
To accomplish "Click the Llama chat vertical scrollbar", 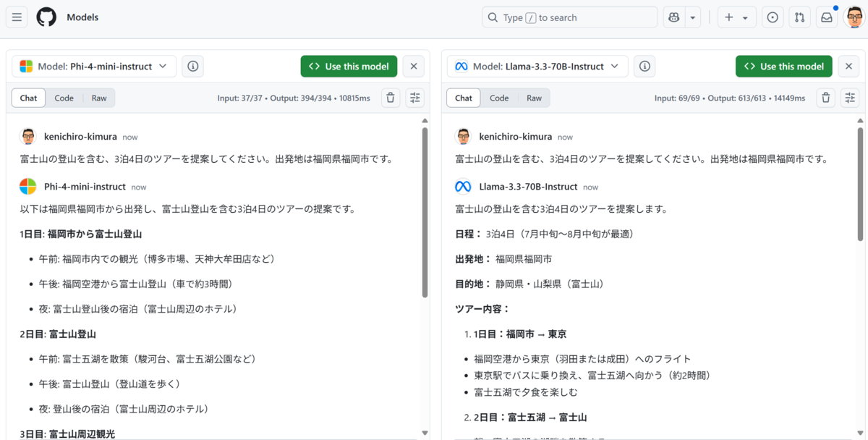I will (860, 185).
